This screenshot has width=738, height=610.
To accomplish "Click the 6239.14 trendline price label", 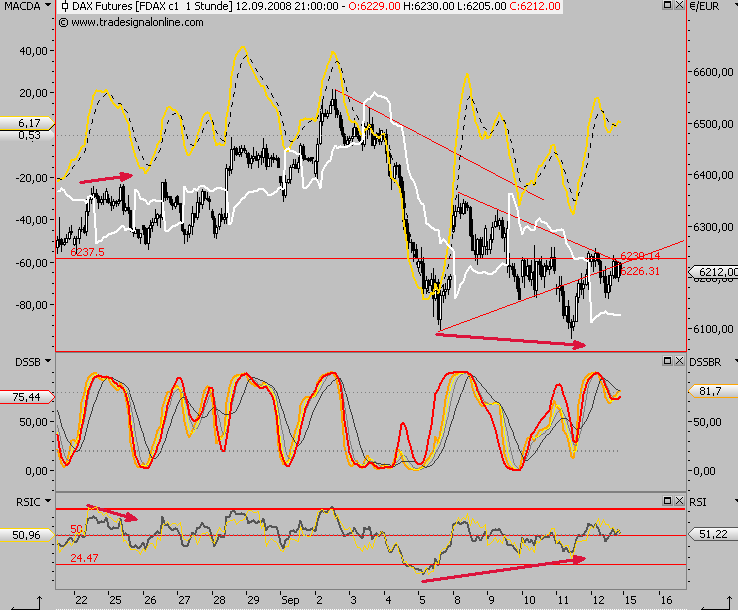I will (640, 256).
